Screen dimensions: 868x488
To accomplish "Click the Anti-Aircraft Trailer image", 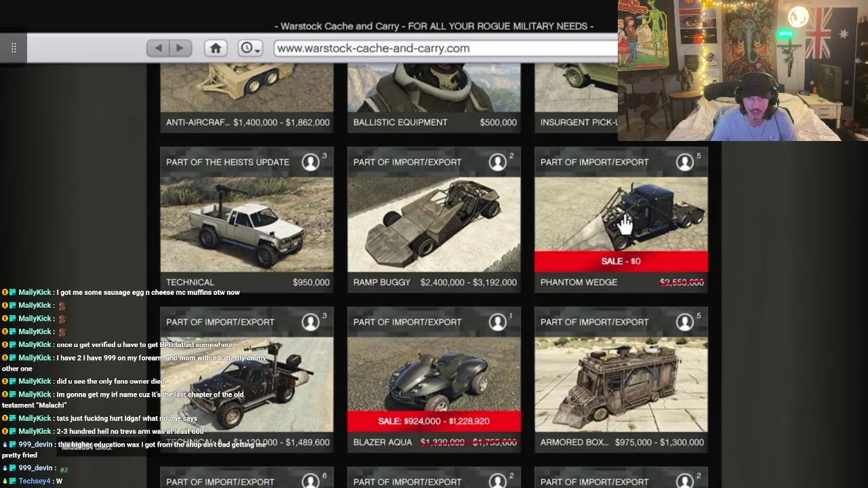I will pos(247,88).
